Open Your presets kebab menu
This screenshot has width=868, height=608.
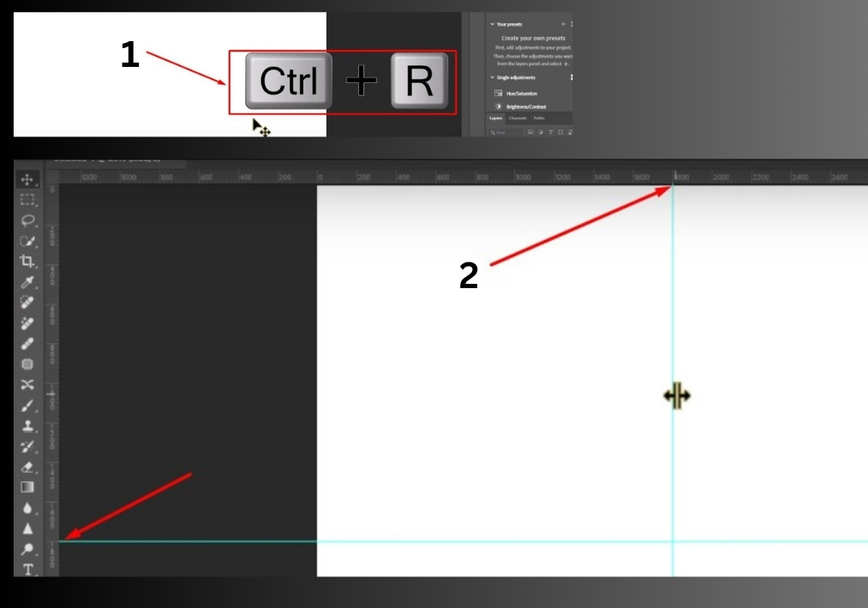571,24
